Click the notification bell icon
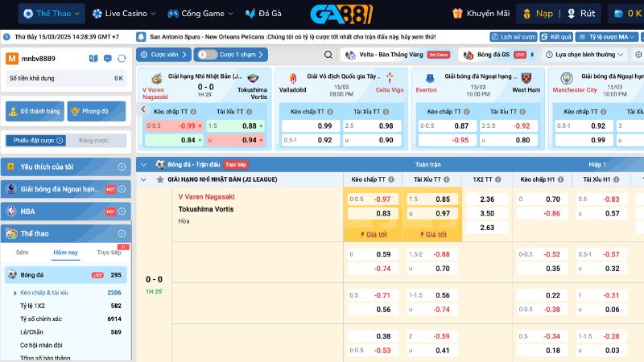644x362 pixels. (141, 37)
